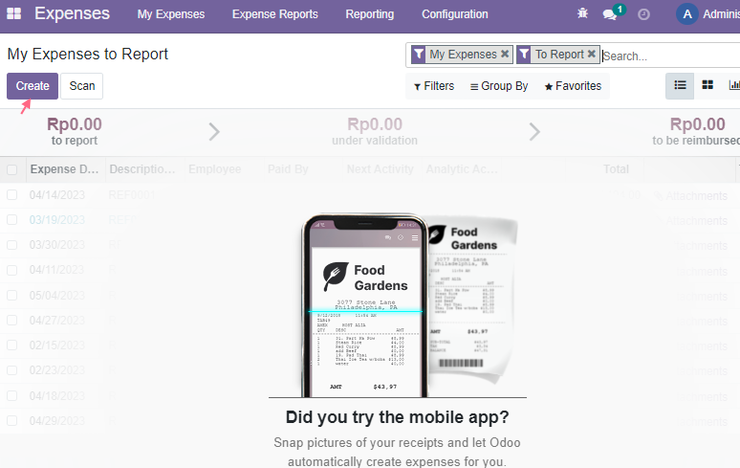This screenshot has height=468, width=740.
Task: Click the Admin user avatar
Action: pos(687,14)
